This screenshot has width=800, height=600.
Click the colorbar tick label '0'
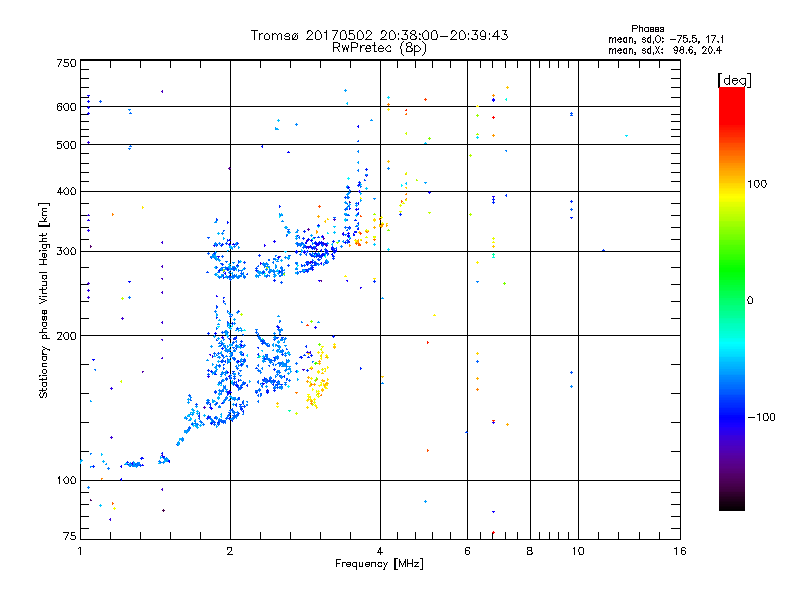750,301
